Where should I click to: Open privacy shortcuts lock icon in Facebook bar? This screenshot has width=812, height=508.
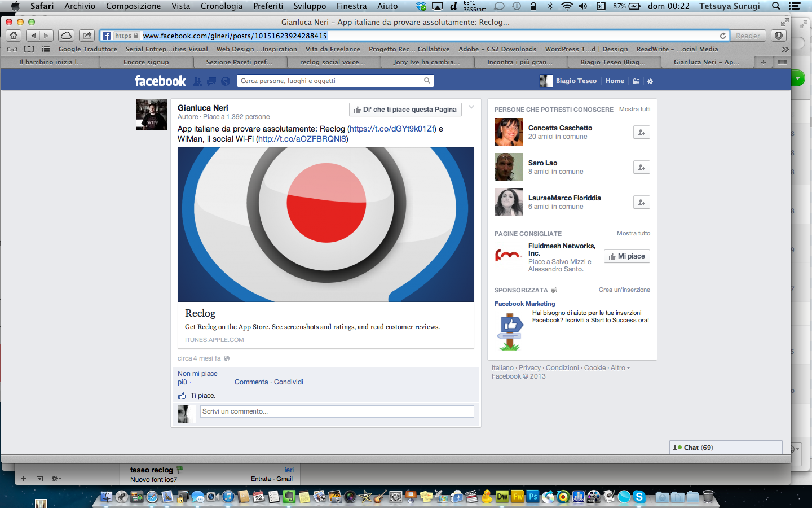tap(636, 81)
